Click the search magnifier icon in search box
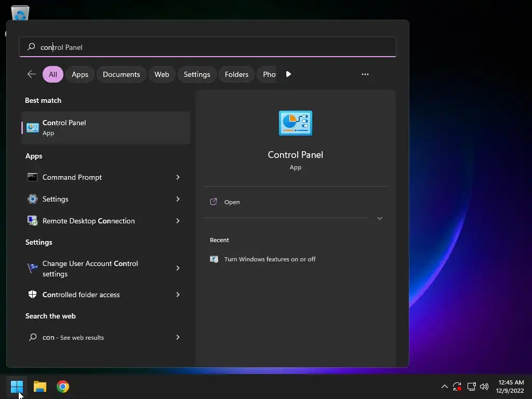This screenshot has height=399, width=532. click(31, 47)
